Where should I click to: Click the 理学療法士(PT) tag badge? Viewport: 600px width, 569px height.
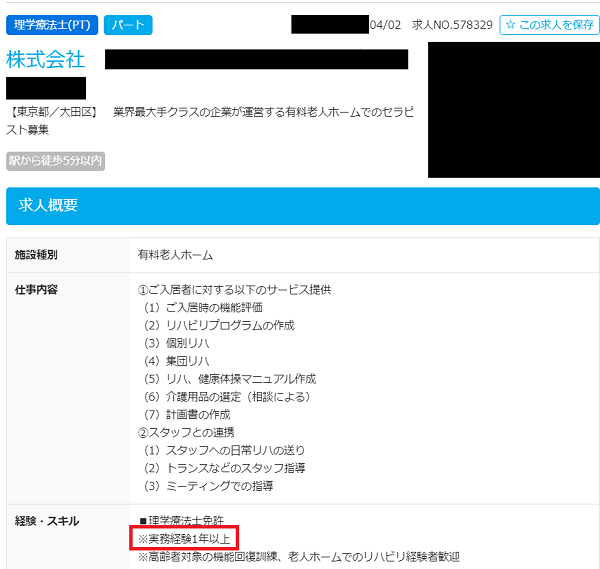pos(52,25)
